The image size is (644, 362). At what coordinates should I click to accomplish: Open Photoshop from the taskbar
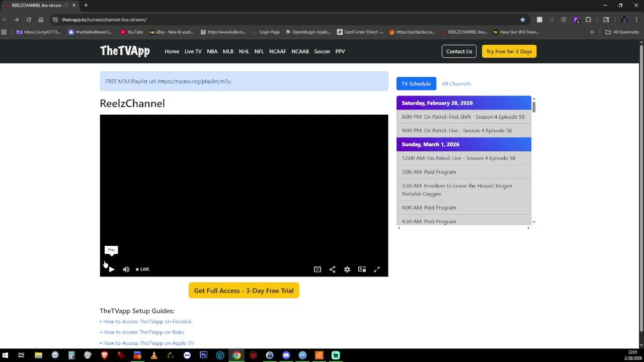point(204,355)
